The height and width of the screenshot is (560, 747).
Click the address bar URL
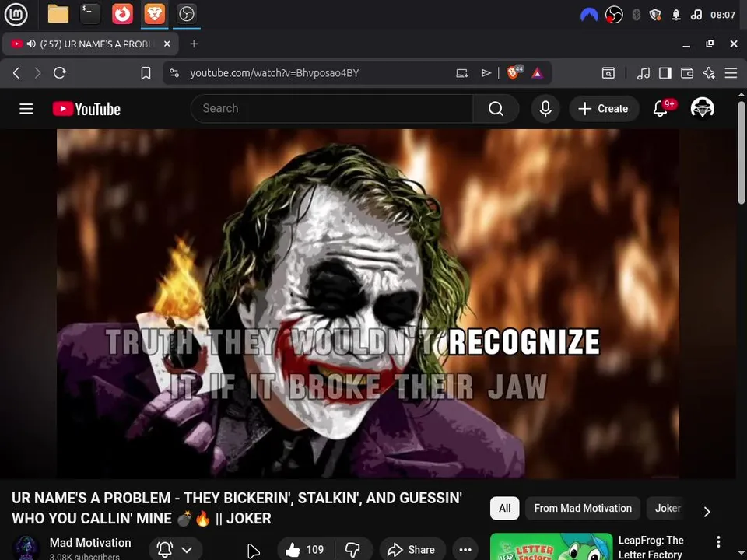coord(275,73)
